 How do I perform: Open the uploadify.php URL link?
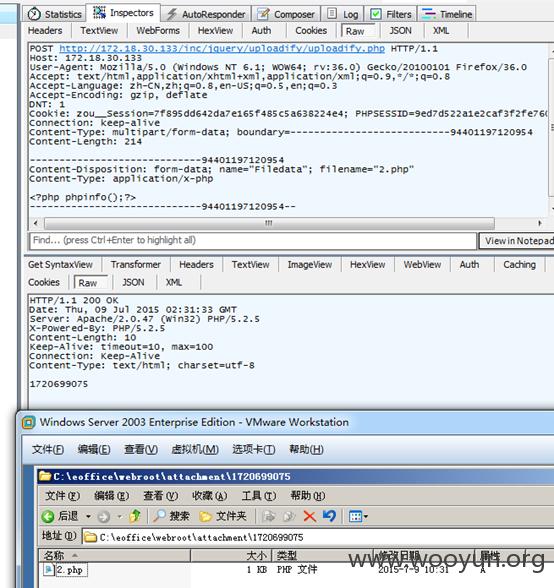click(222, 49)
